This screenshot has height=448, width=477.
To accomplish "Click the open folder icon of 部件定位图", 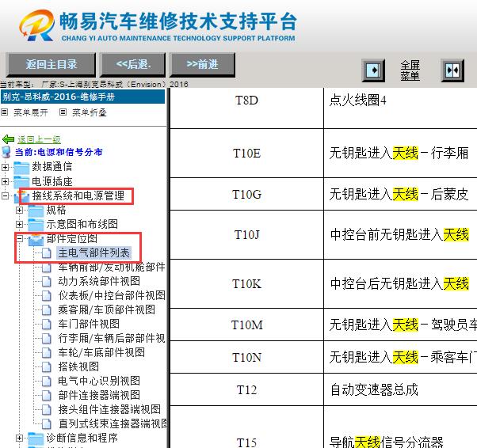I will click(36, 239).
